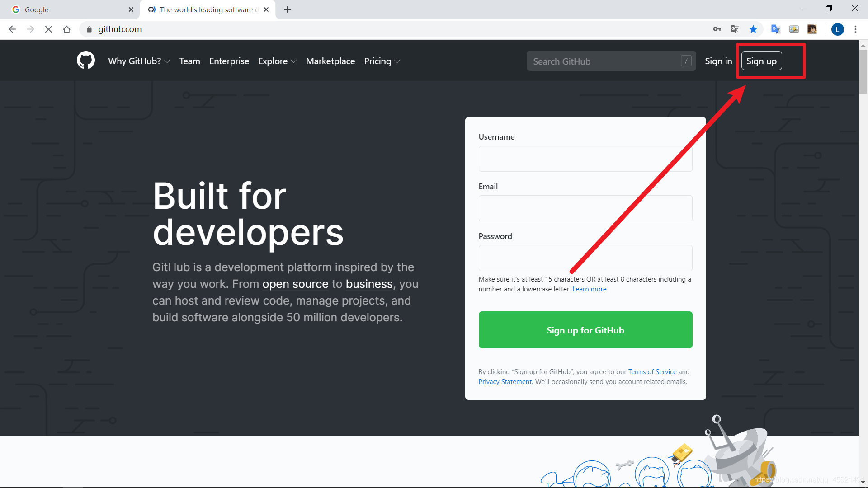Click the browser forward arrow
Image resolution: width=868 pixels, height=488 pixels.
tap(30, 29)
